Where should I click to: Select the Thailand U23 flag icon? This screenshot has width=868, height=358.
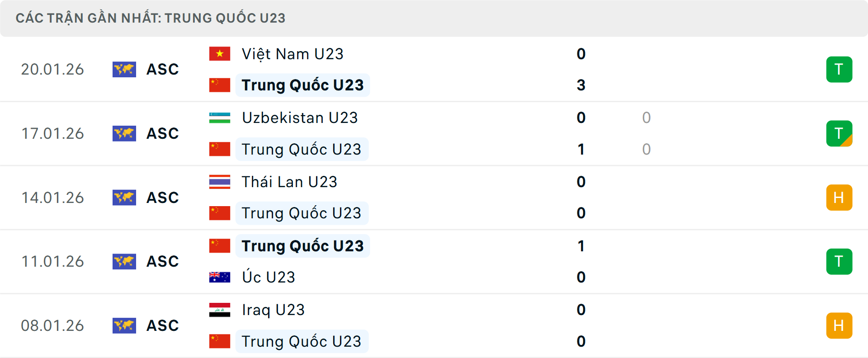coord(220,182)
